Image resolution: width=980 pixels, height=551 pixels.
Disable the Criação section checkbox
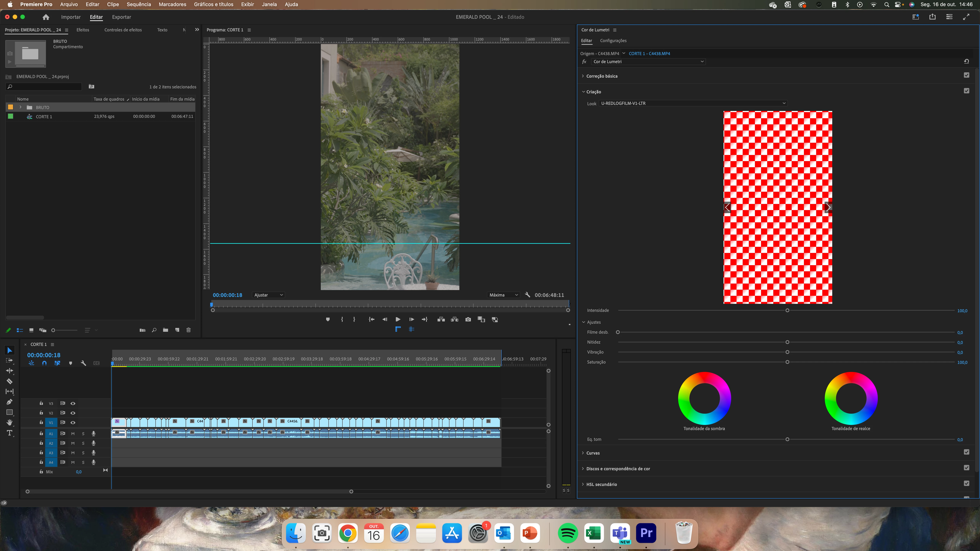[966, 91]
